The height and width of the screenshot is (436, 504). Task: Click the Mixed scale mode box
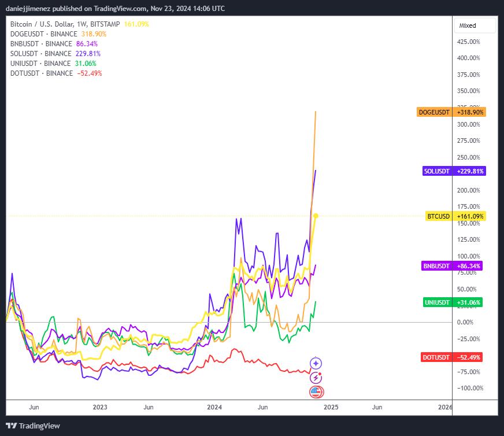[x=475, y=25]
